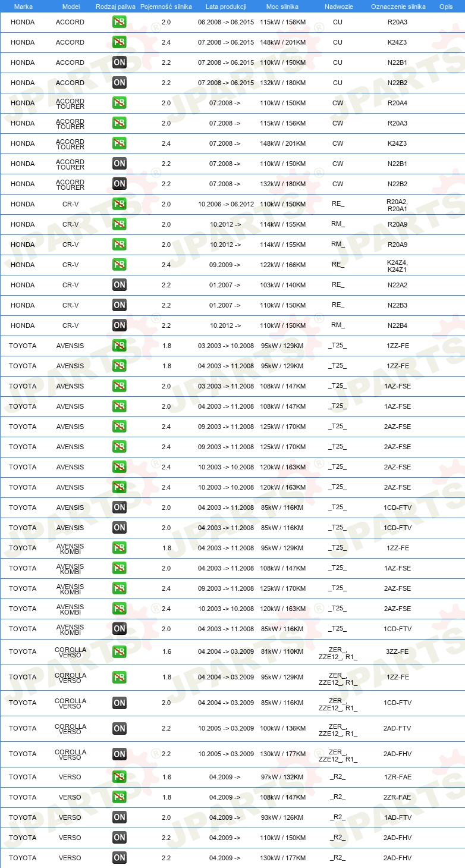Click petrol icon in Avensis Kombi 1ZZ-FE row
The image size is (465, 868).
tap(120, 548)
